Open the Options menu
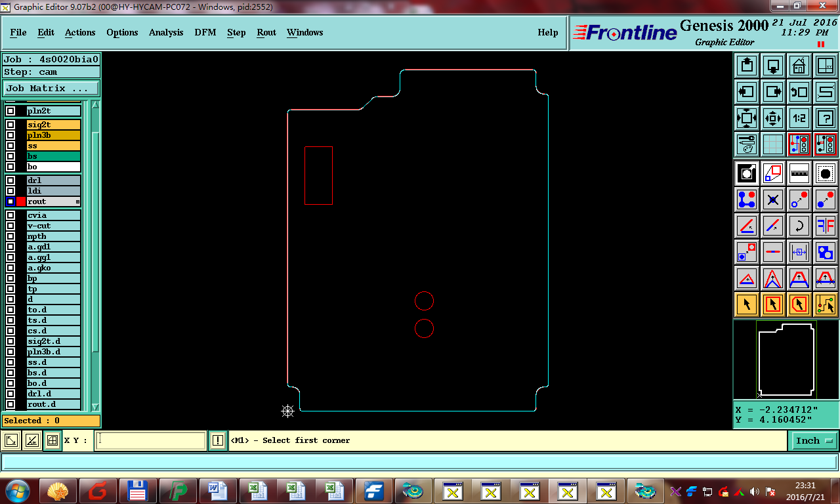Screen dimensions: 840x504 point(122,32)
